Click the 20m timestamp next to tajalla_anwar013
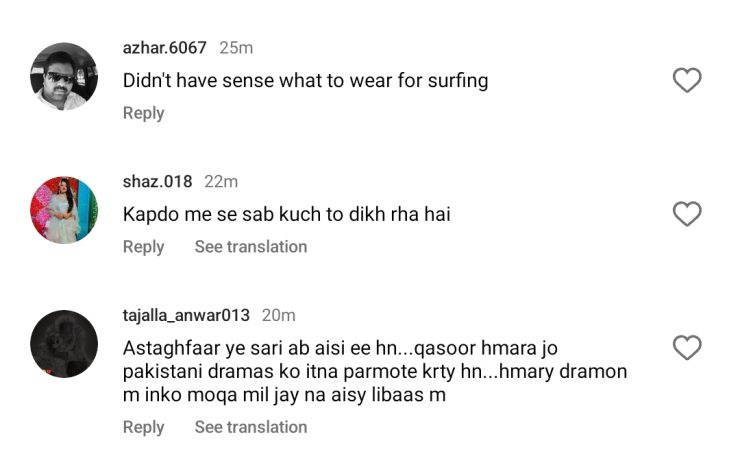This screenshot has height=476, width=740. [x=278, y=315]
